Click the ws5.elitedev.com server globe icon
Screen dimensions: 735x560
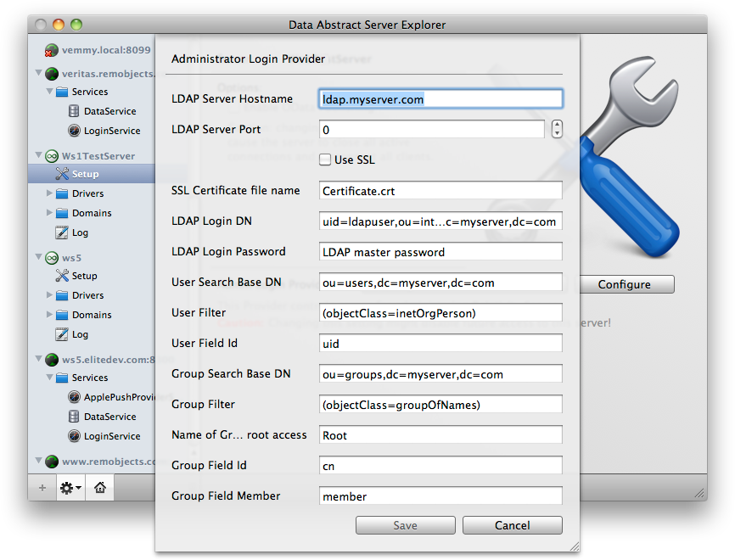tap(52, 360)
